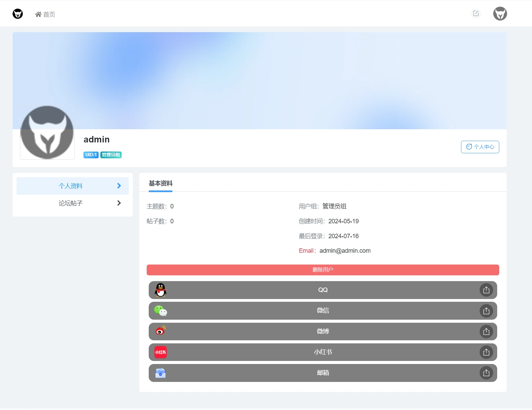Expand the 个人资料 chevron arrow

(x=119, y=186)
